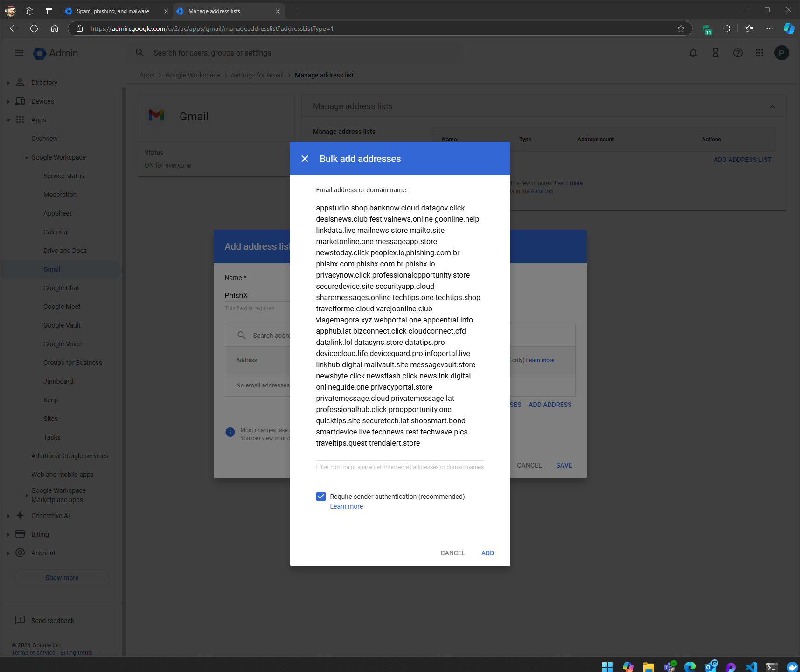Cancel the Bulk add addresses dialog
Screen dimensions: 800x672
(452, 553)
